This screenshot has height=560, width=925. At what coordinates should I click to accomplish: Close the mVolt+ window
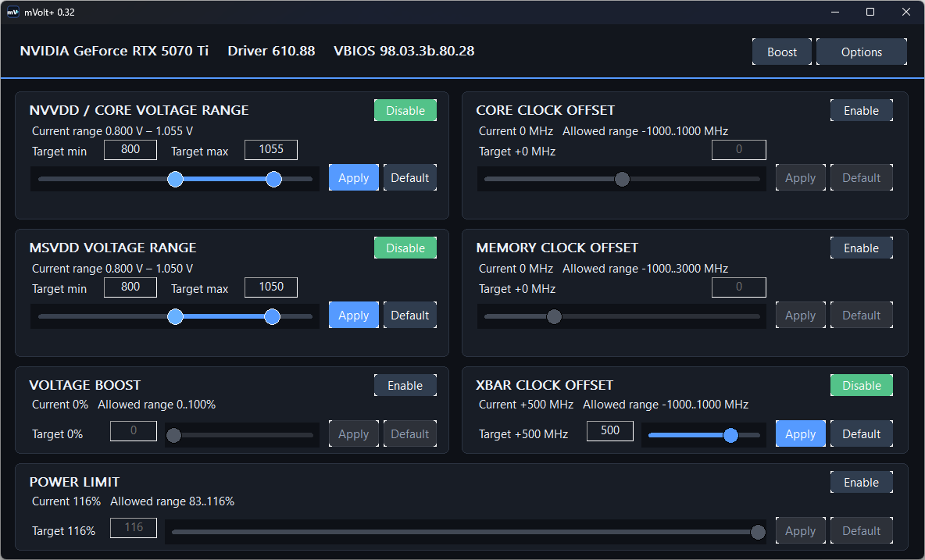pos(906,12)
